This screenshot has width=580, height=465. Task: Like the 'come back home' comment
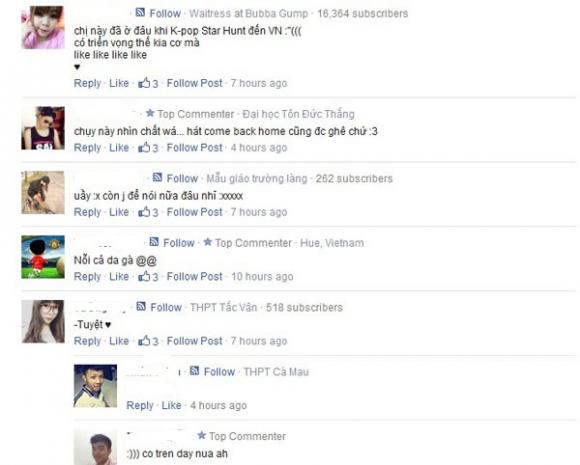coord(119,148)
